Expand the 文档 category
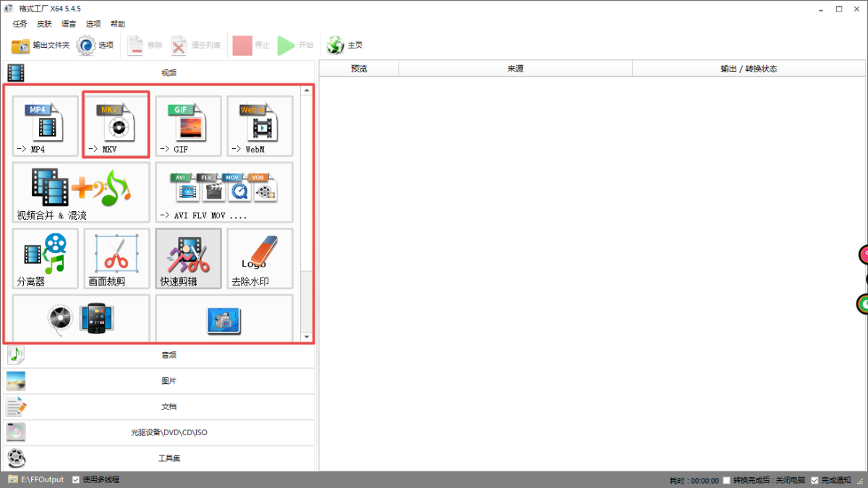868x488 pixels. (x=159, y=407)
